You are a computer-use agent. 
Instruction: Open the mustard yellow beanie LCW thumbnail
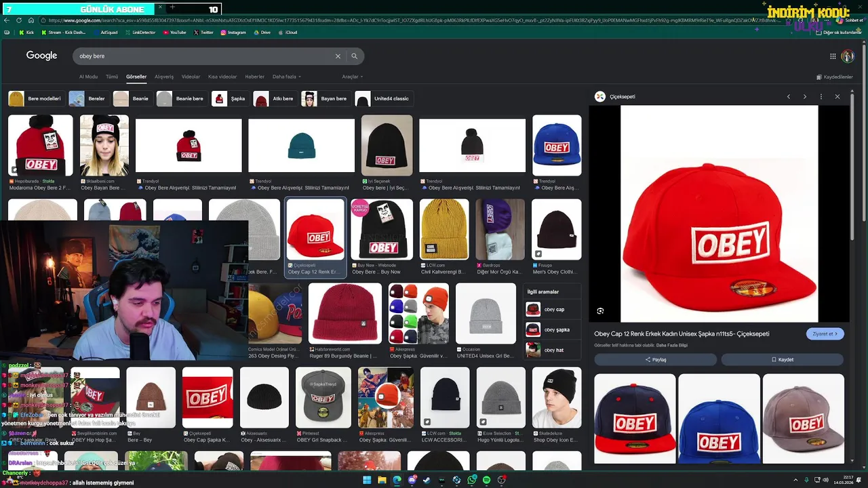(444, 229)
